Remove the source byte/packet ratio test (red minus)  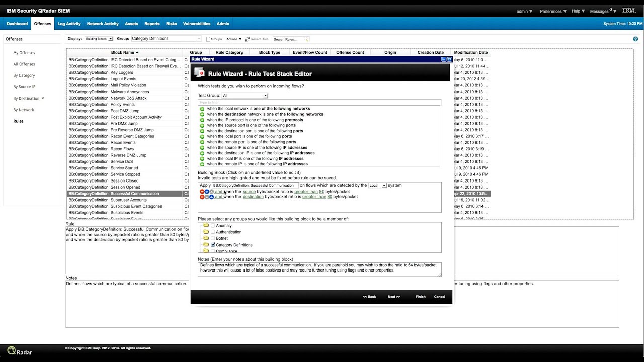[202, 192]
